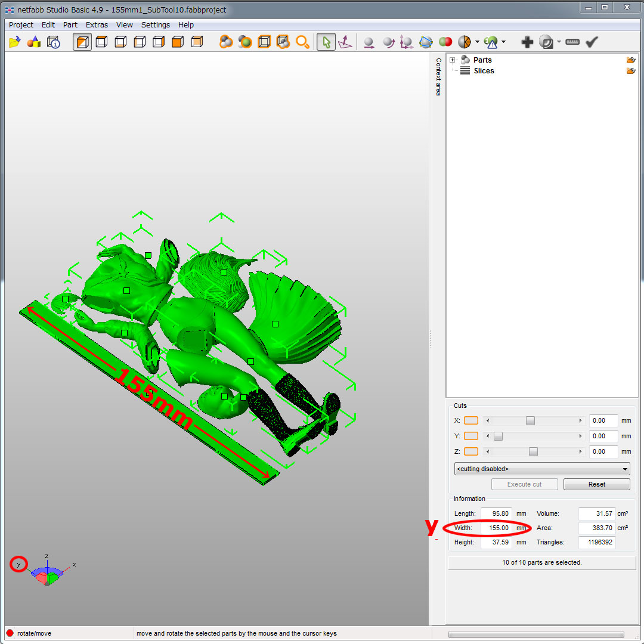The image size is (644, 644).
Task: Click the Z cut slider handle
Action: coord(533,452)
